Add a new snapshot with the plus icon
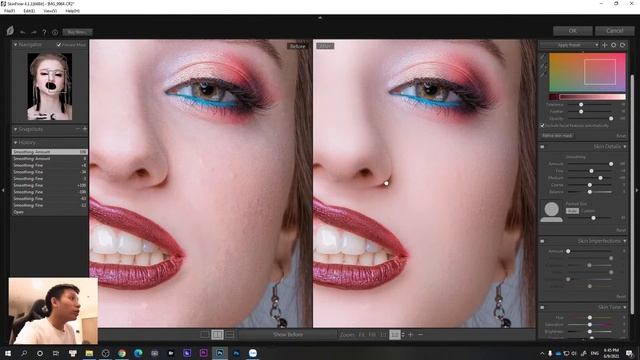Viewport: 640px width, 360px height. coord(84,129)
